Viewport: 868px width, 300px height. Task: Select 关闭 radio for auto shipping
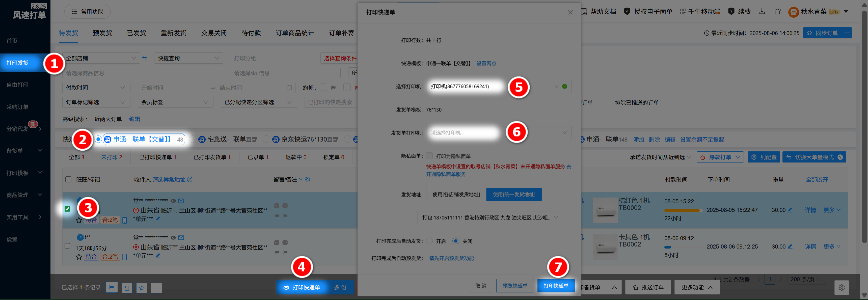tap(455, 241)
